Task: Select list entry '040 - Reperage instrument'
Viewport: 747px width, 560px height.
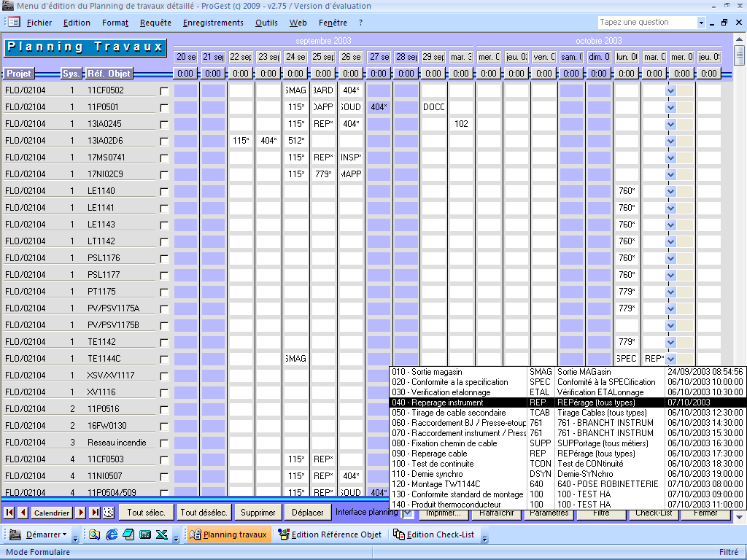Action: 567,402
